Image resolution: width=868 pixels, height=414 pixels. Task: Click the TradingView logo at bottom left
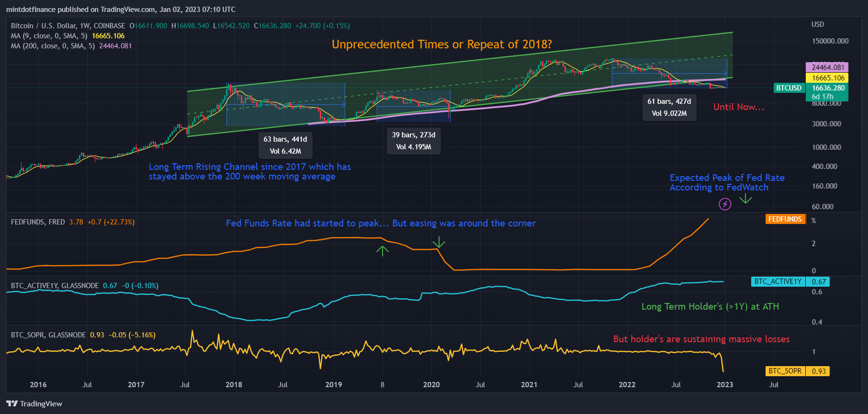[34, 403]
